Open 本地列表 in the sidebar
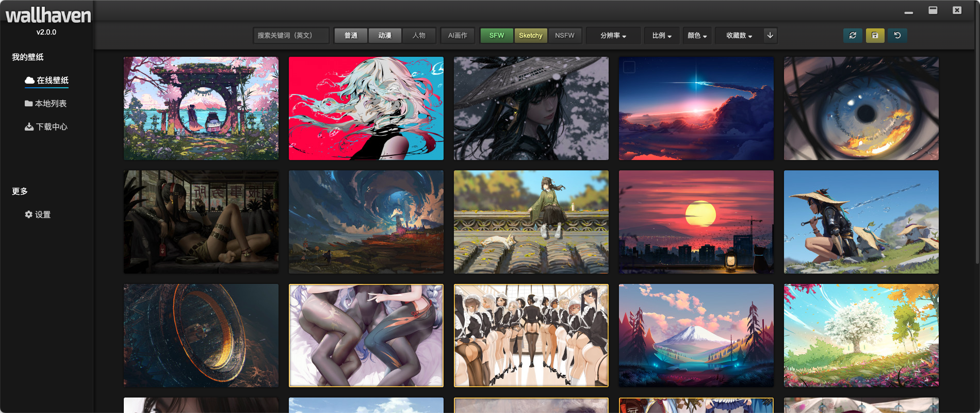 (45, 104)
